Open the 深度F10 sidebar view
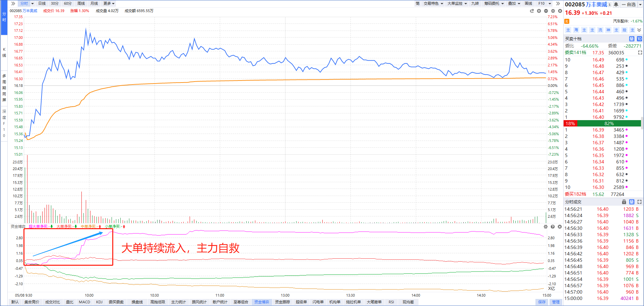Image resolution: width=644 pixels, height=306 pixels. pyautogui.click(x=4, y=123)
